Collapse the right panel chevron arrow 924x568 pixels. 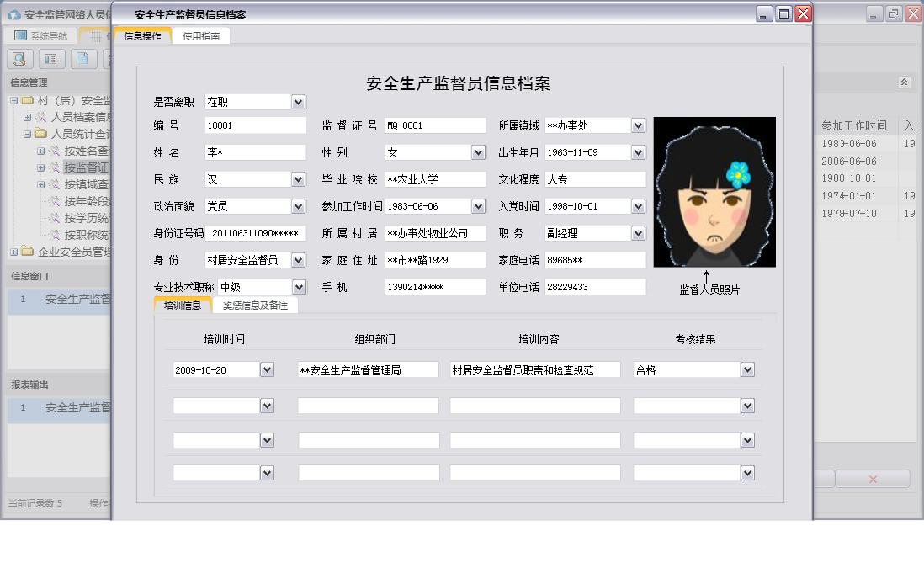coord(905,82)
